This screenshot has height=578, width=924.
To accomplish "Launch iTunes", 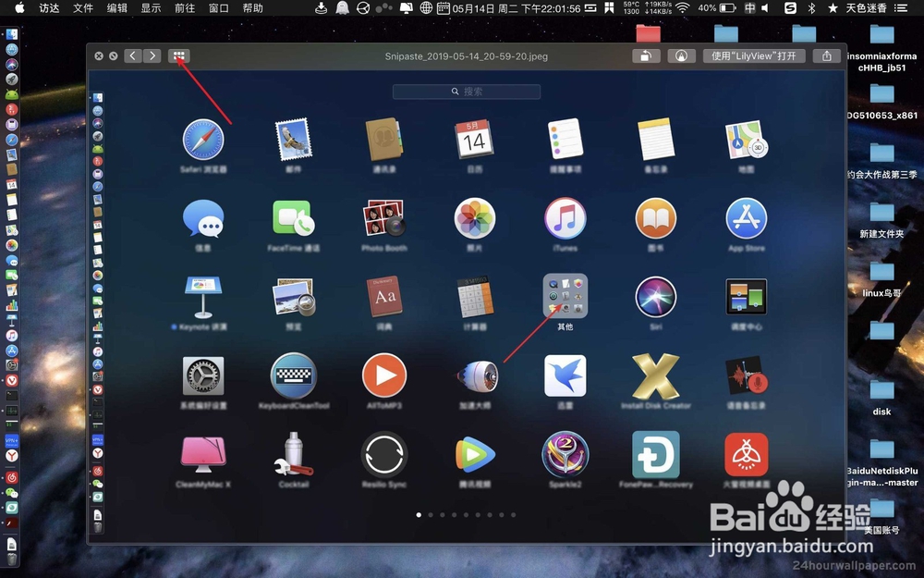I will click(565, 219).
